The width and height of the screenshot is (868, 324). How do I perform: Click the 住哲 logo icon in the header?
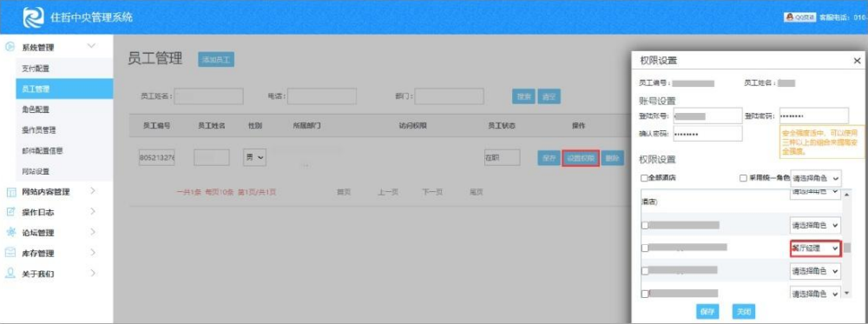click(x=33, y=17)
